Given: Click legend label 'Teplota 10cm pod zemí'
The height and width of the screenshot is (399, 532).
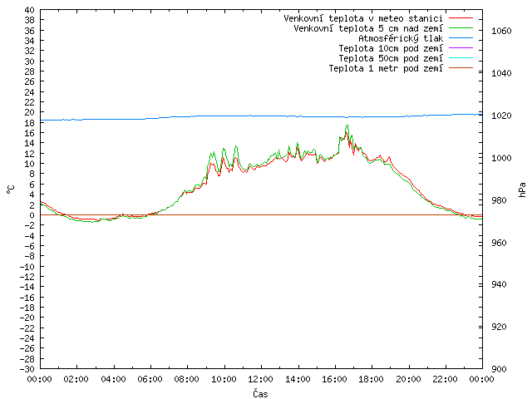Looking at the screenshot, I should pyautogui.click(x=391, y=48).
